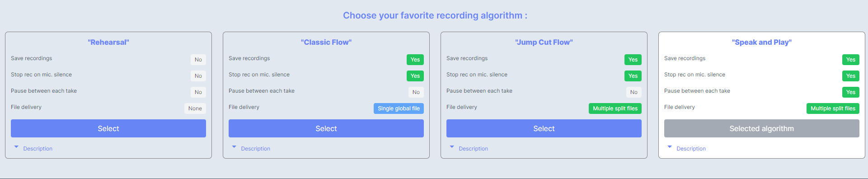Expand the Jump Cut Flow Description section
Screen dimensions: 868x179
[x=469, y=148]
